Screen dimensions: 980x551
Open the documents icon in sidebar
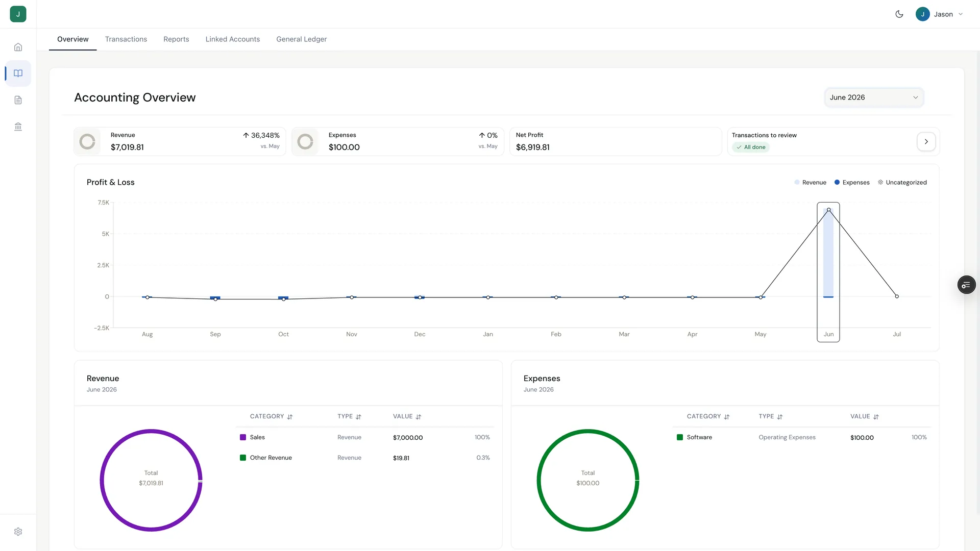pos(18,100)
